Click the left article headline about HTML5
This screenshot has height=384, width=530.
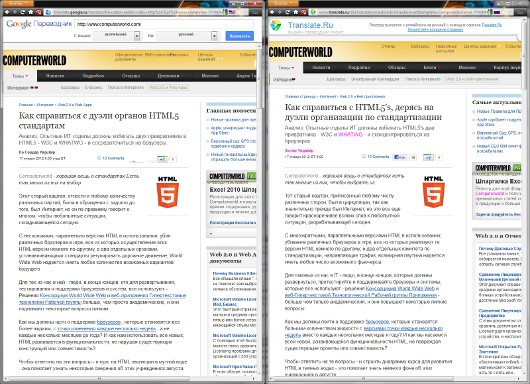pos(99,121)
